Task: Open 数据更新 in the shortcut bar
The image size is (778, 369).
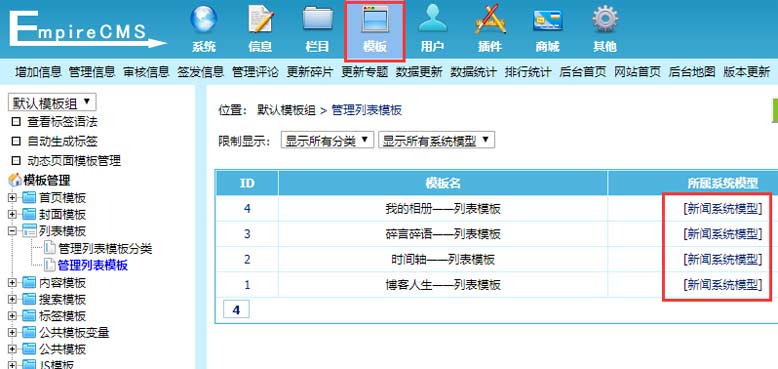Action: (419, 72)
